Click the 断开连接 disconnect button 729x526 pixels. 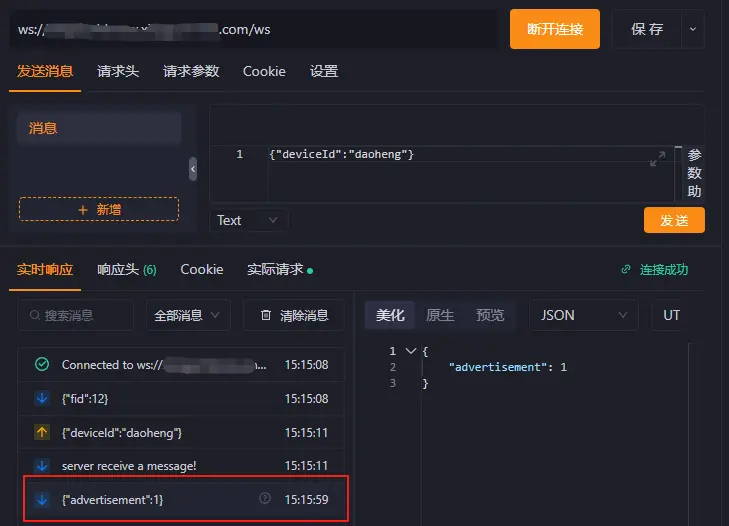555,29
